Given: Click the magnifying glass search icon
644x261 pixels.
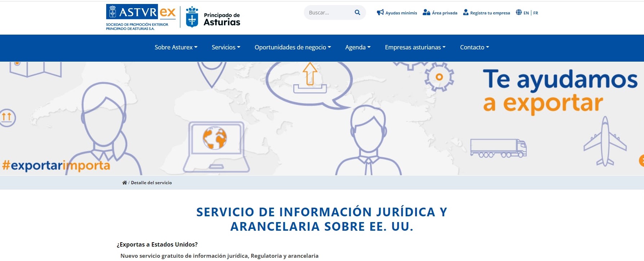Looking at the screenshot, I should coord(357,13).
